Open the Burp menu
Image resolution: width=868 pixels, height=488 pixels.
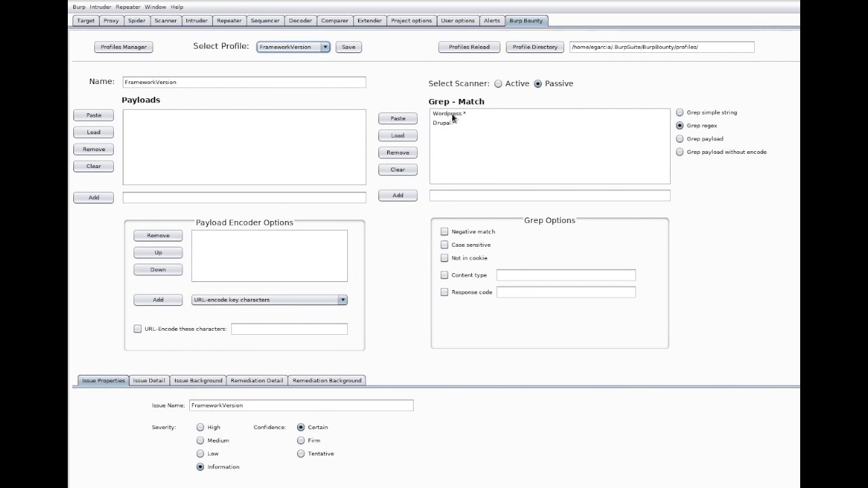(79, 7)
